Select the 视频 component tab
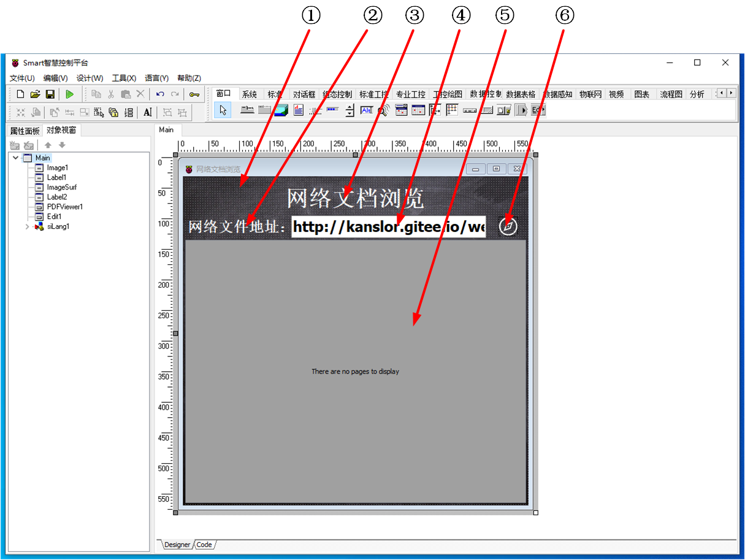This screenshot has height=560, width=745. coord(616,94)
